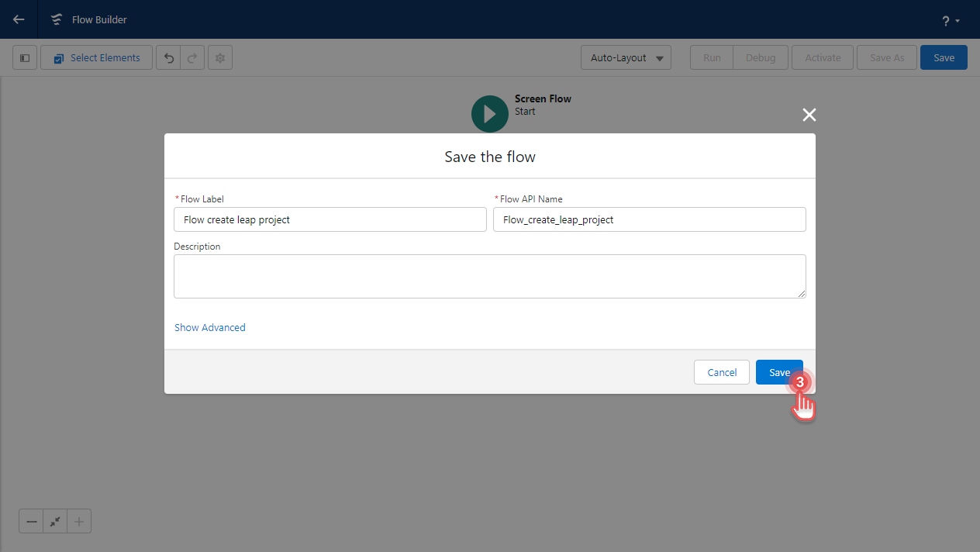Screen dimensions: 980x552
Task: Select the Undo icon
Action: pos(169,57)
